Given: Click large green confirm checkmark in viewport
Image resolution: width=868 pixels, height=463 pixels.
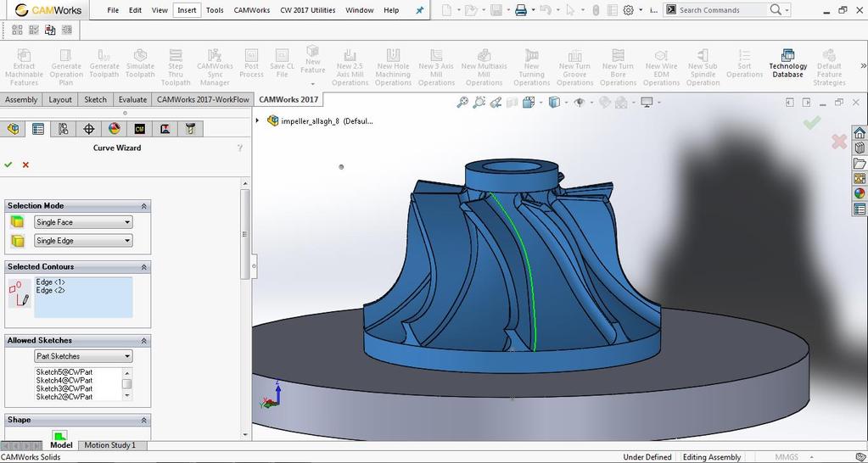Looking at the screenshot, I should [812, 122].
